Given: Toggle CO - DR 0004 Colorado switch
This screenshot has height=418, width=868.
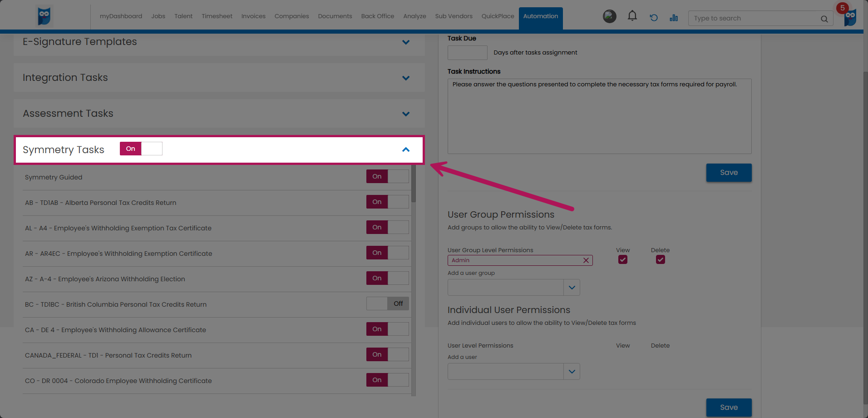Looking at the screenshot, I should (387, 380).
